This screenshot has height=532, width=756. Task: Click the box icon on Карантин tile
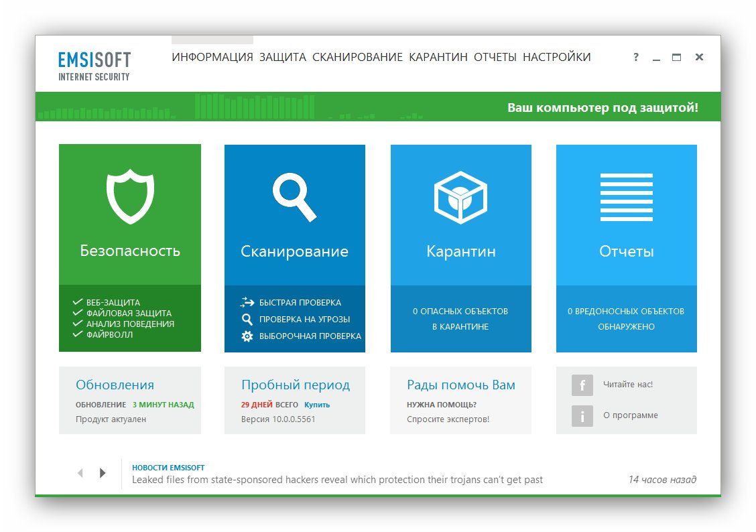point(460,197)
